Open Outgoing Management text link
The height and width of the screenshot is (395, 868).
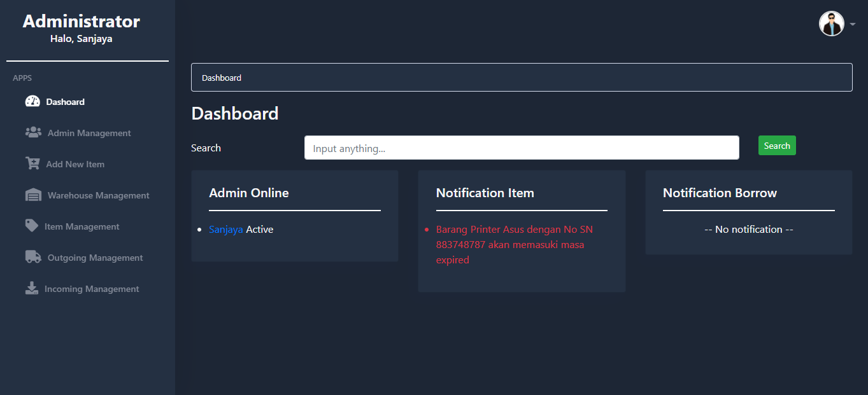[x=95, y=258]
